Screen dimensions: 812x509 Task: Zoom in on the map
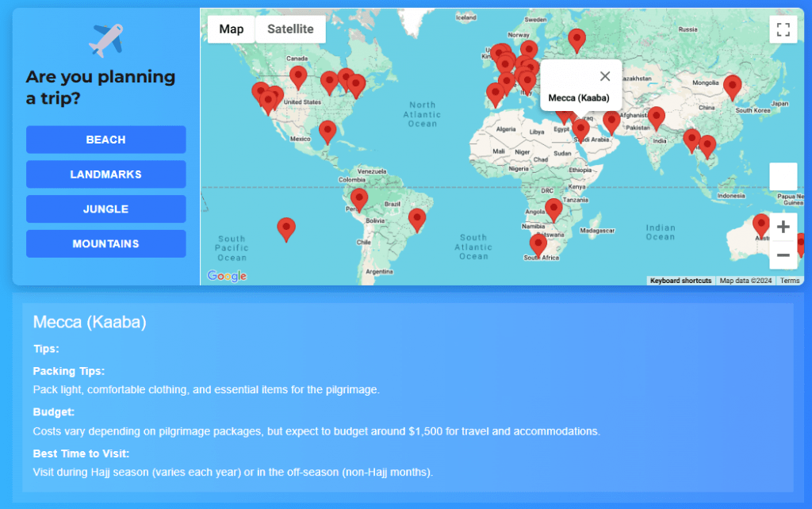pyautogui.click(x=783, y=228)
